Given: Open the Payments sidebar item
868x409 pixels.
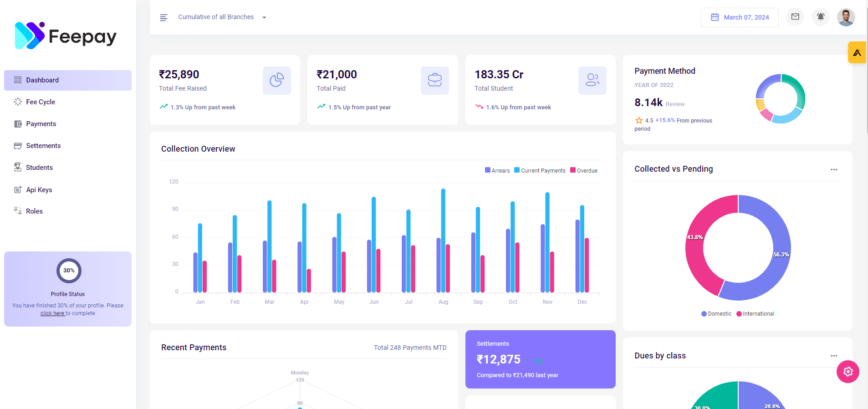Looking at the screenshot, I should coord(41,124).
